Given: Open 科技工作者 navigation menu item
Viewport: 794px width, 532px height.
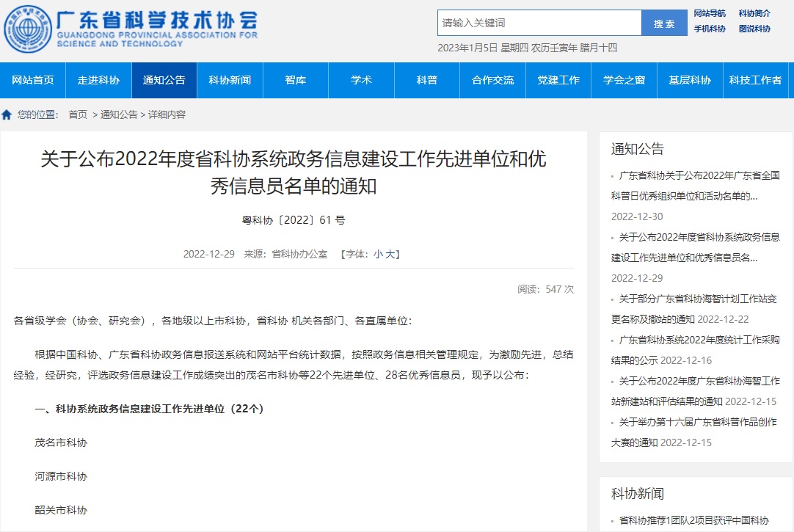Looking at the screenshot, I should click(755, 80).
